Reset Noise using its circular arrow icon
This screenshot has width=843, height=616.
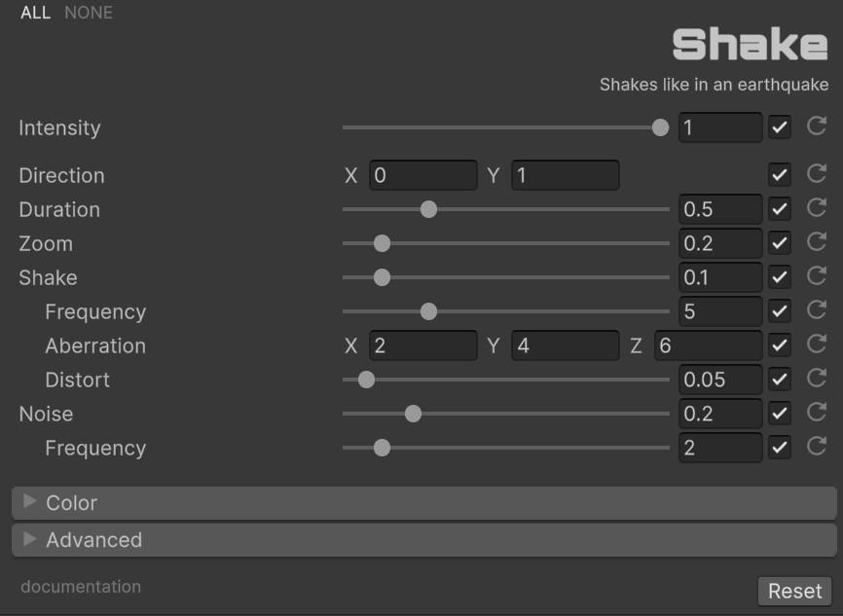tap(817, 414)
